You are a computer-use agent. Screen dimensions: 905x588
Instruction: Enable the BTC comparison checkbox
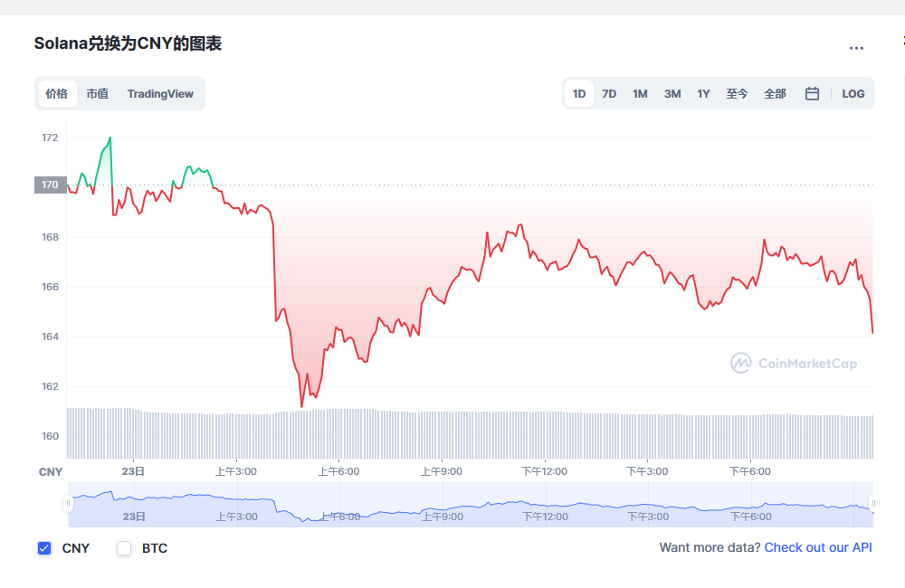tap(124, 548)
